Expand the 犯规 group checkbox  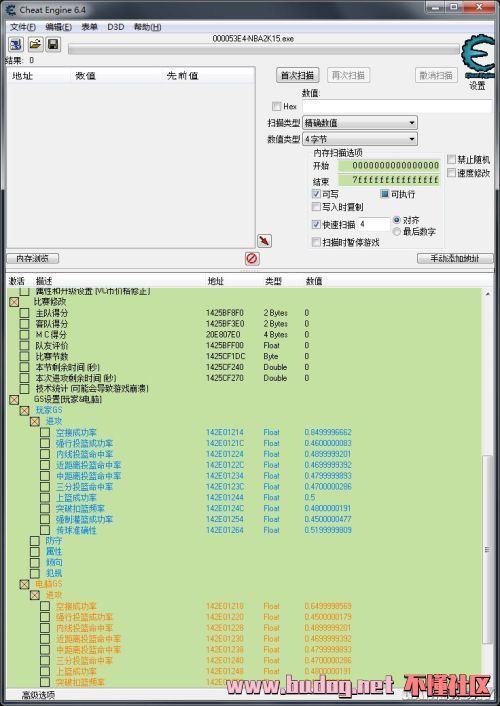point(35,573)
